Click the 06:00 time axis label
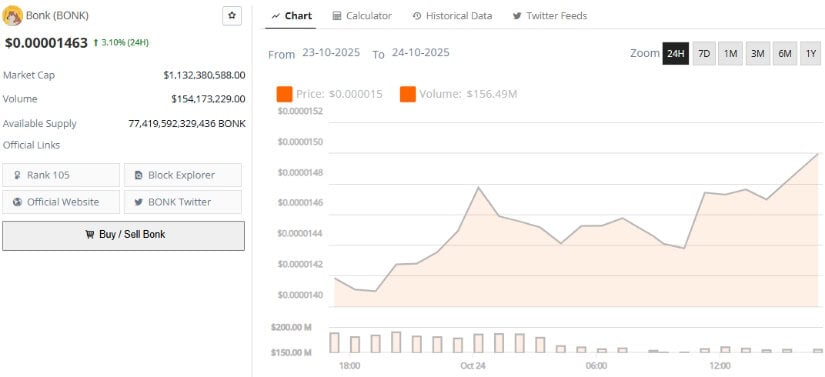This screenshot has height=377, width=825. (x=596, y=365)
